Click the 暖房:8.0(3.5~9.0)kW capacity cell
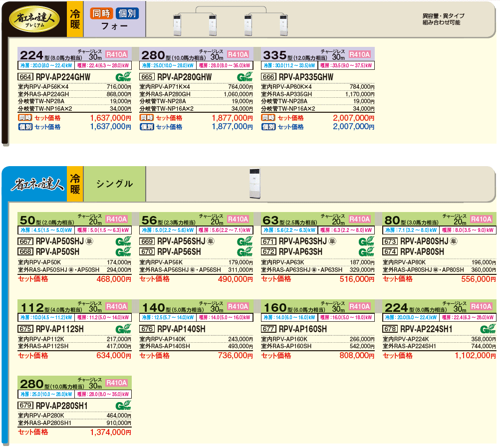This screenshot has width=500, height=448. (x=468, y=230)
